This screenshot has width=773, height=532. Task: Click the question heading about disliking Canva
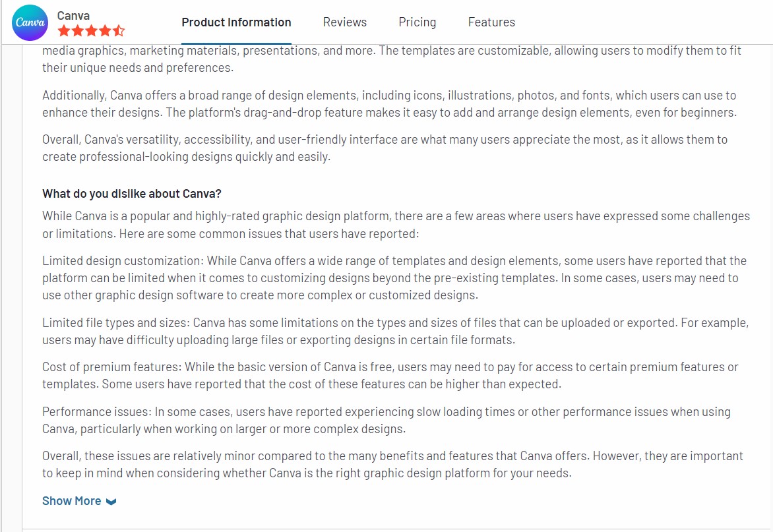131,193
